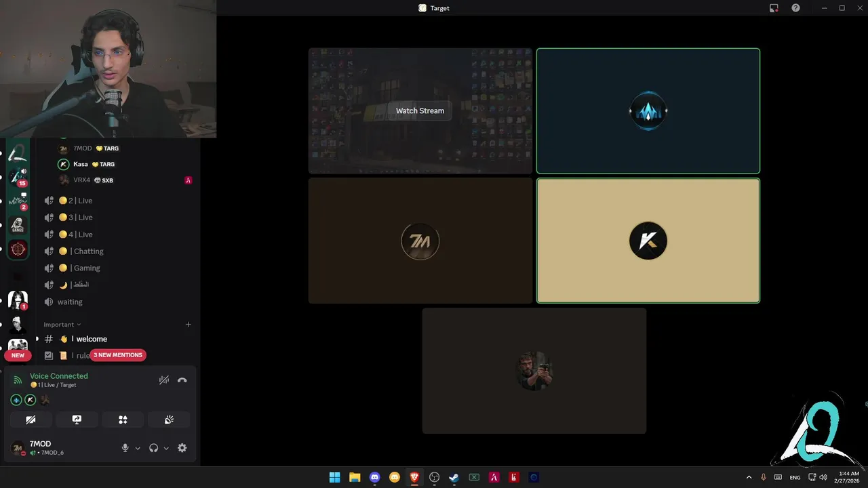
Task: Disconnect from voice with hang-up icon
Action: [182, 380]
